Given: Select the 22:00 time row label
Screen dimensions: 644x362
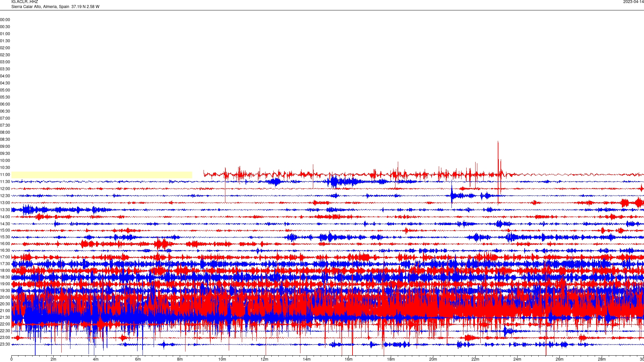Looking at the screenshot, I should coord(5,324).
